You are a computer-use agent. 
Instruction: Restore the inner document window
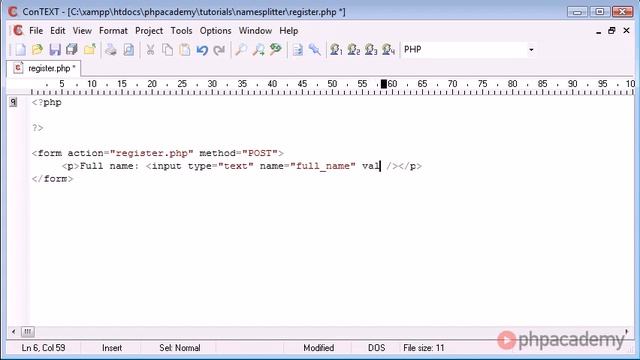[611, 31]
